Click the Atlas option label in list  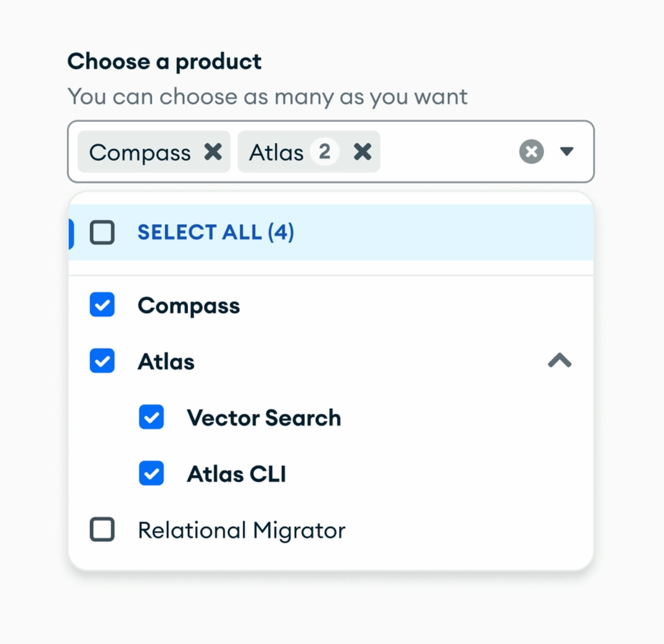tap(166, 361)
